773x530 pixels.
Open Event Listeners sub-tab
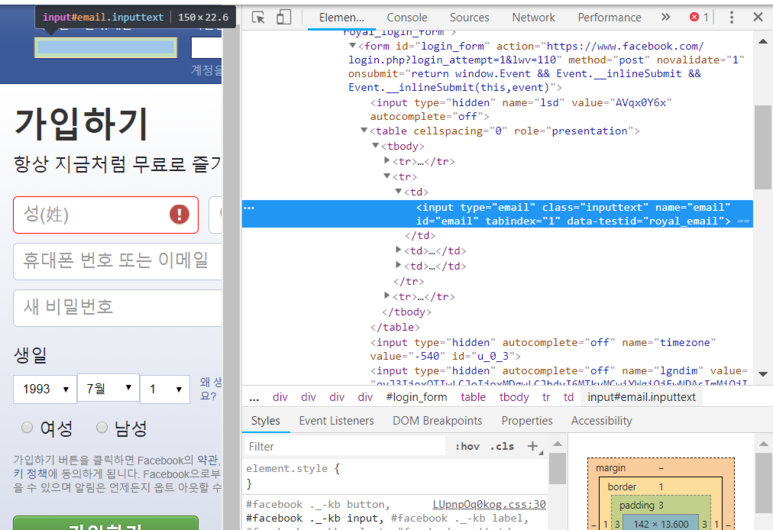click(336, 421)
